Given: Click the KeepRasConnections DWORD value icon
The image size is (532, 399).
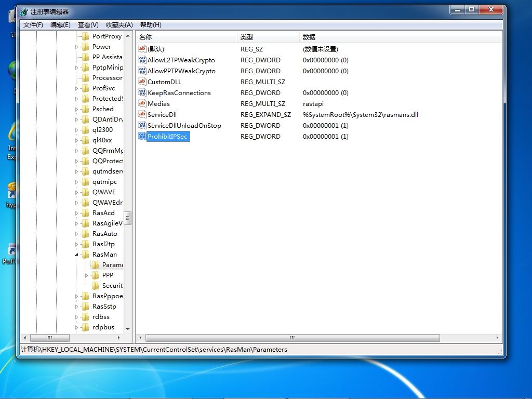Looking at the screenshot, I should click(142, 92).
